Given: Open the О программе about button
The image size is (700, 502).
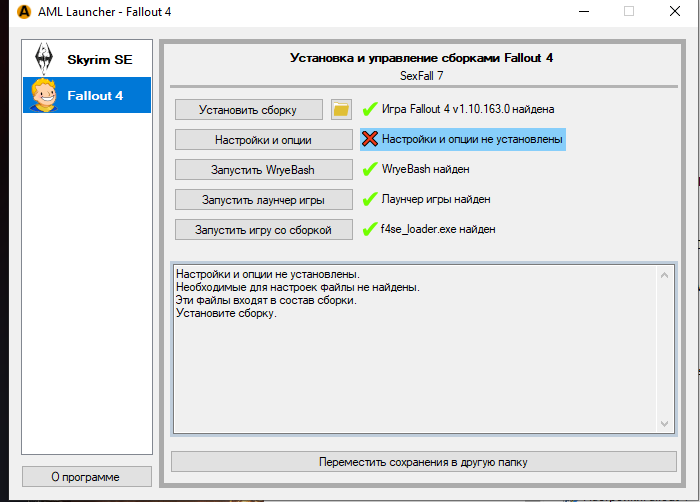Looking at the screenshot, I should click(86, 476).
